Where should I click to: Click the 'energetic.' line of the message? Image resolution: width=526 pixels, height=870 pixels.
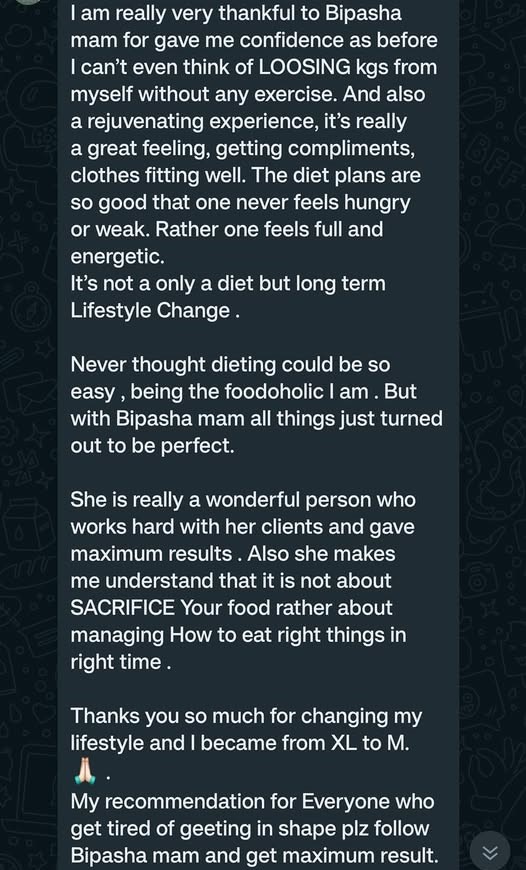tap(117, 257)
